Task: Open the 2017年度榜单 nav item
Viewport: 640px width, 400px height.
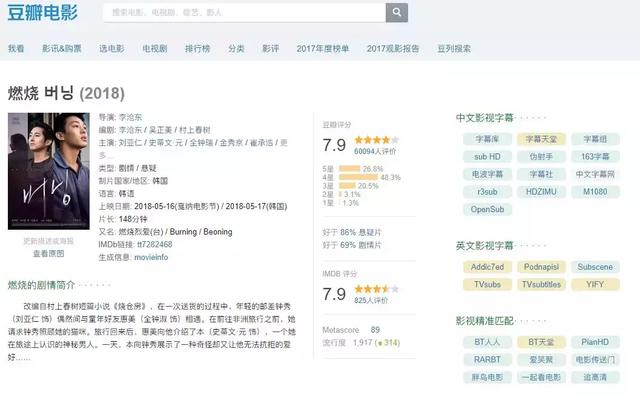Action: (x=322, y=49)
